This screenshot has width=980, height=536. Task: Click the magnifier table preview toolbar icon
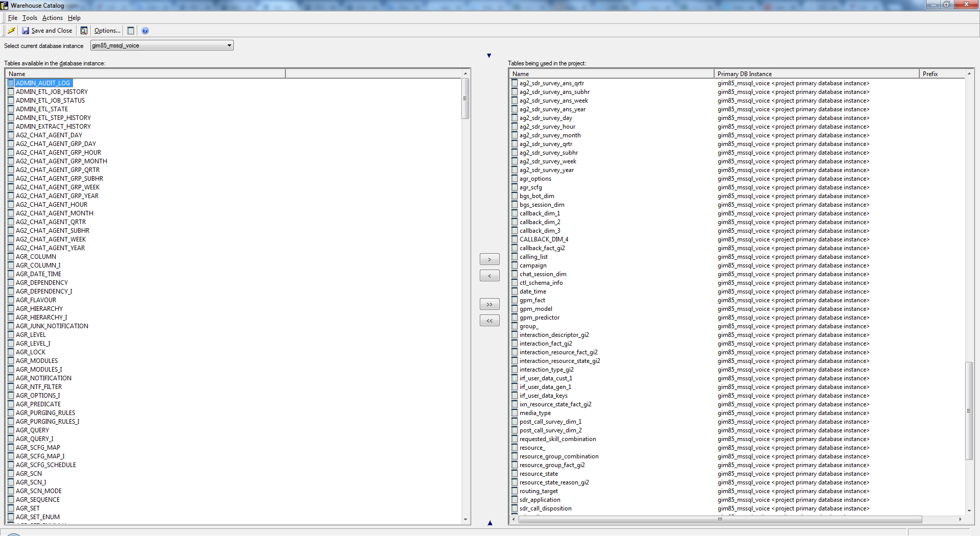(x=84, y=31)
